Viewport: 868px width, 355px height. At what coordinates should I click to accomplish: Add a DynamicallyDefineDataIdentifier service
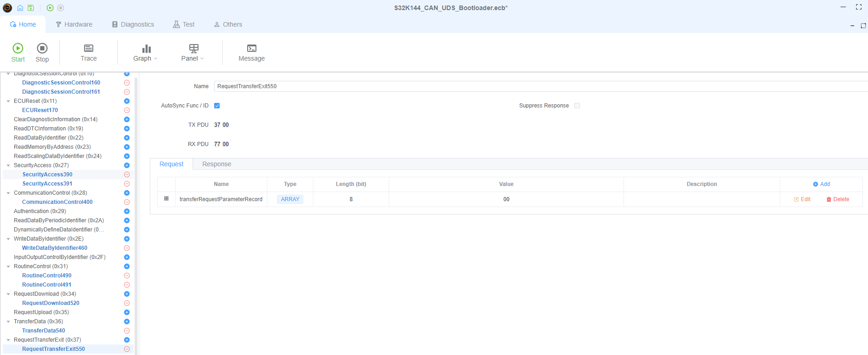point(127,230)
